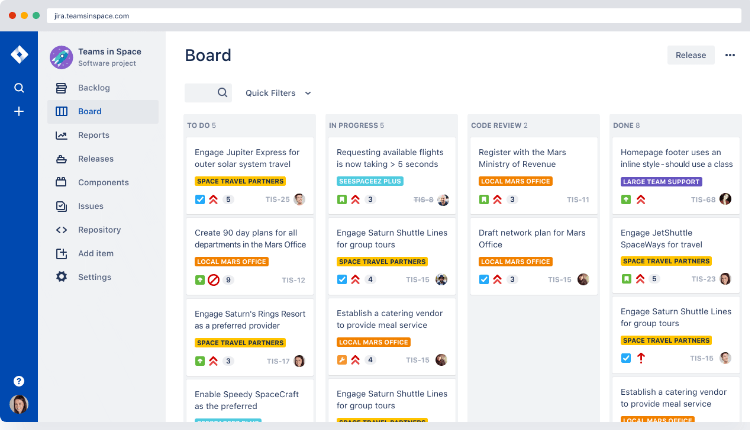
Task: Click the task checkbox on Draft network plan card
Action: click(x=484, y=280)
